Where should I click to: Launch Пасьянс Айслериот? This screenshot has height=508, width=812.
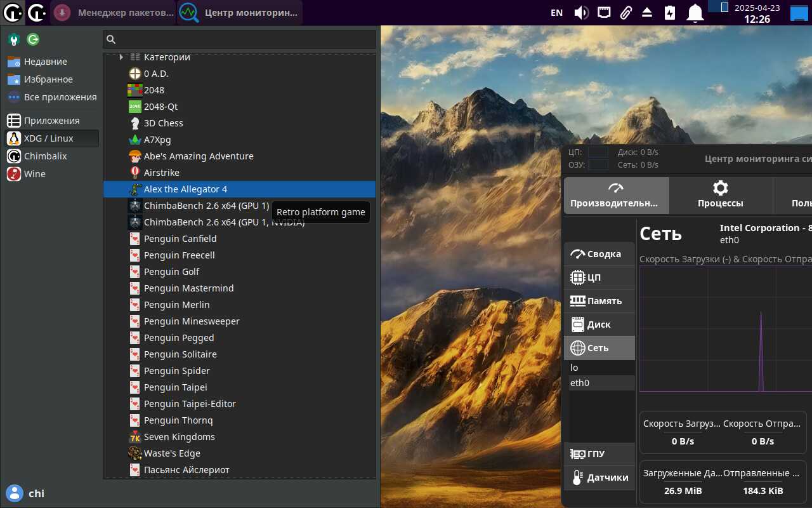[x=239, y=470]
